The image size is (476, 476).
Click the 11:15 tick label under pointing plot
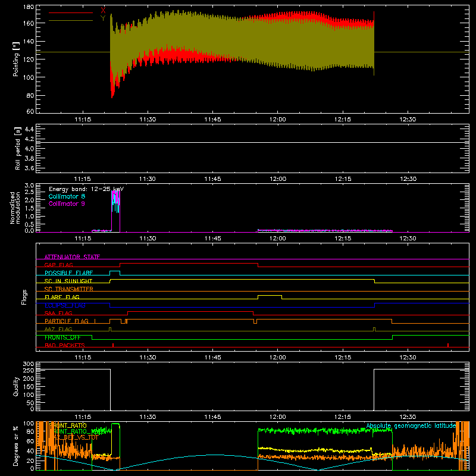coord(83,120)
